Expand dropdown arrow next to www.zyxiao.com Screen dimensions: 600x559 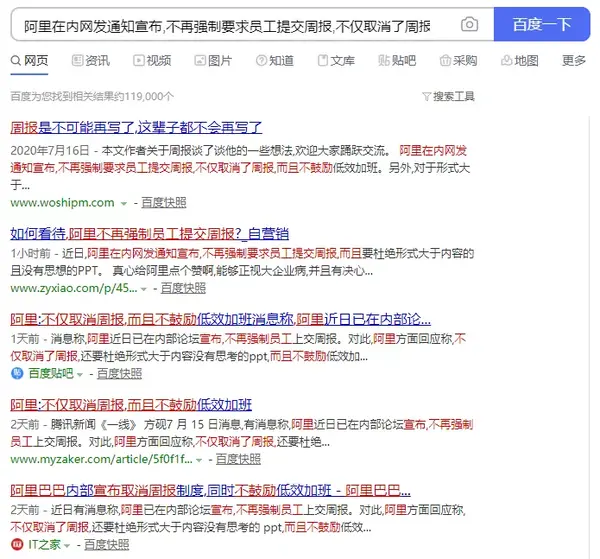tap(144, 289)
